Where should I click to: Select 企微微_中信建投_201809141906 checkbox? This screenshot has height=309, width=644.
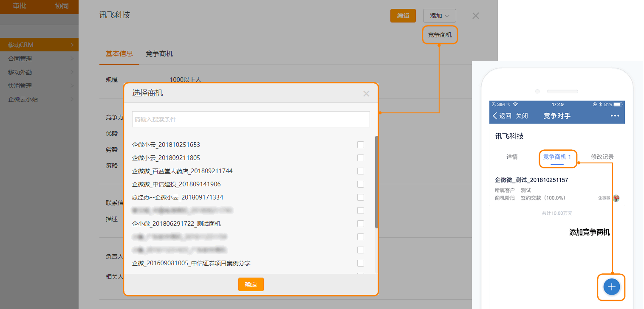(x=361, y=184)
